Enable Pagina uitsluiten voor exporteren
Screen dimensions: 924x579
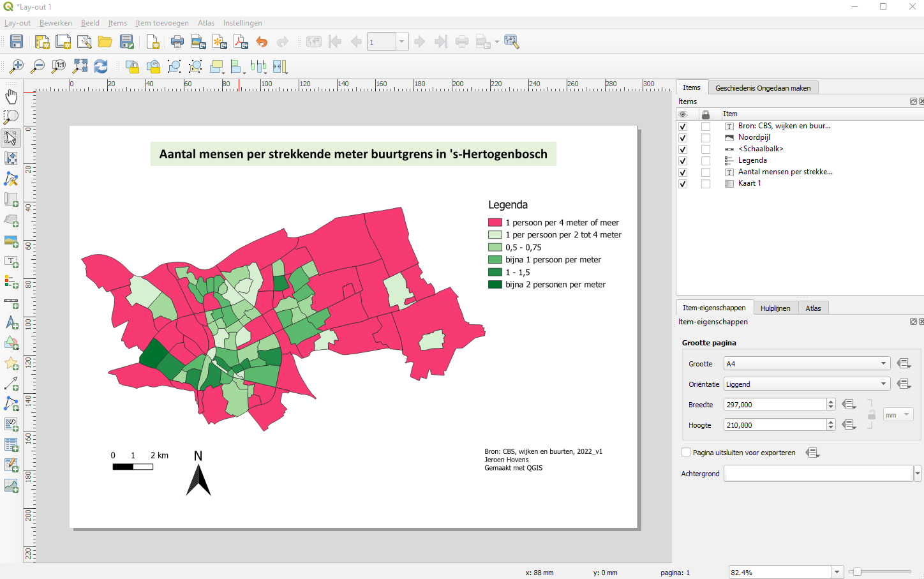pyautogui.click(x=686, y=452)
